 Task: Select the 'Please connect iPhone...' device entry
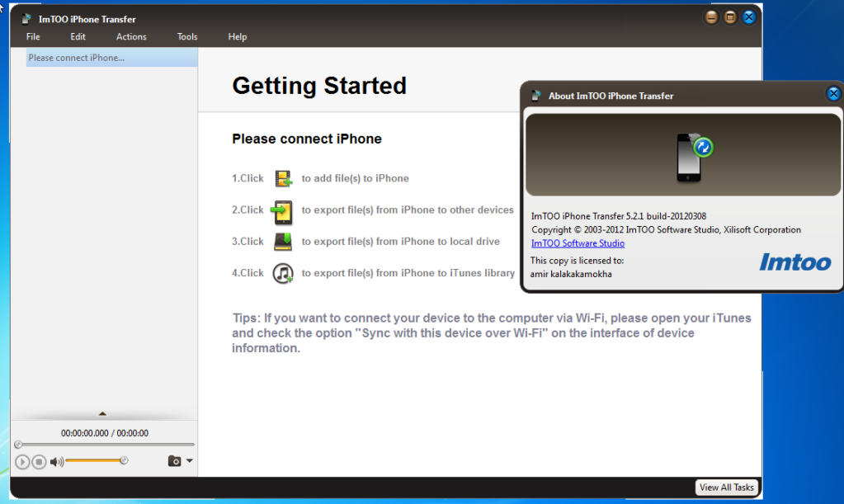click(112, 58)
